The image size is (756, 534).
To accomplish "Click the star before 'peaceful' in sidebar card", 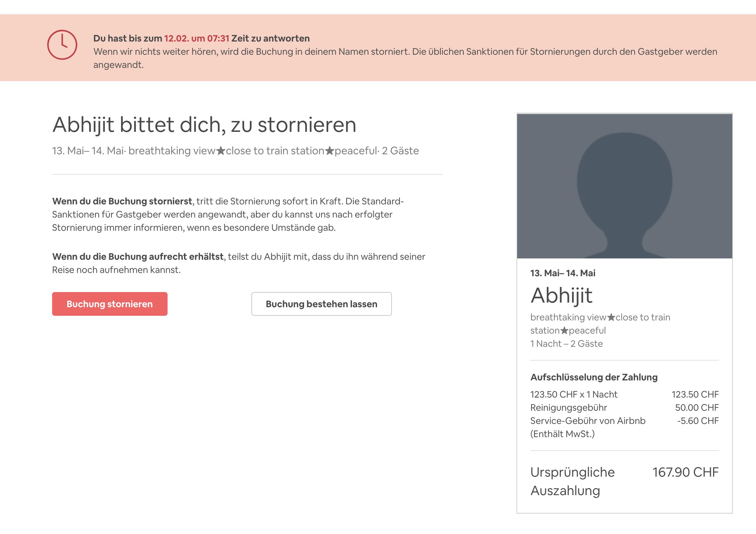I will pos(564,331).
